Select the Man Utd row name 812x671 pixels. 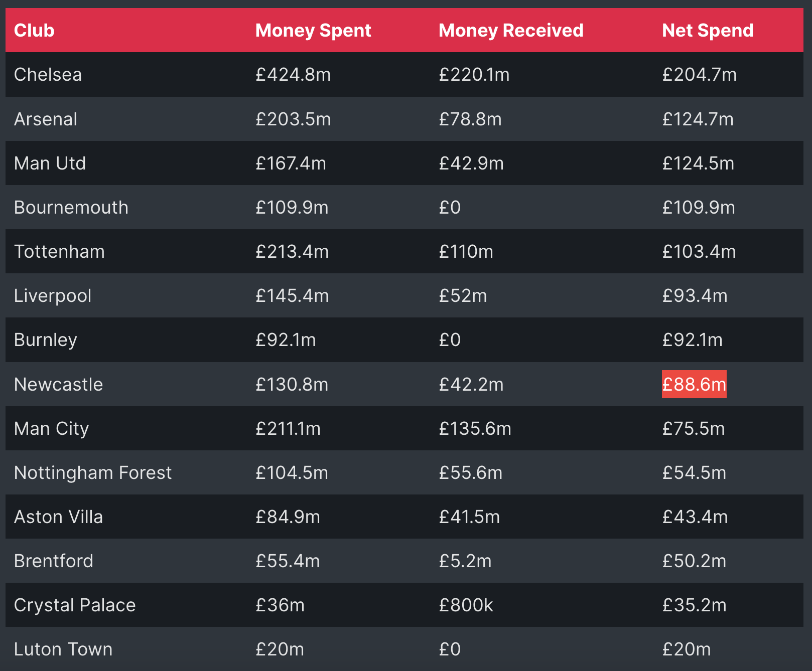[x=50, y=163]
